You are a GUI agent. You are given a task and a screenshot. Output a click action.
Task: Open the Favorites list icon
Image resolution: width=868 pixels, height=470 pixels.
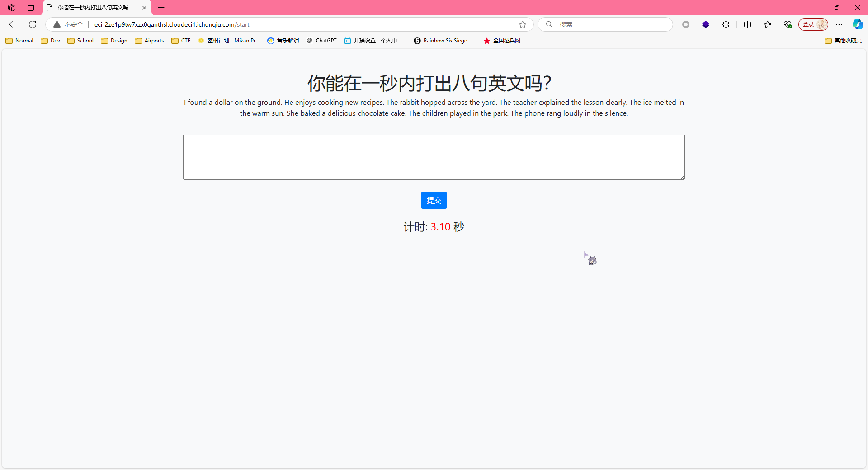pos(768,24)
